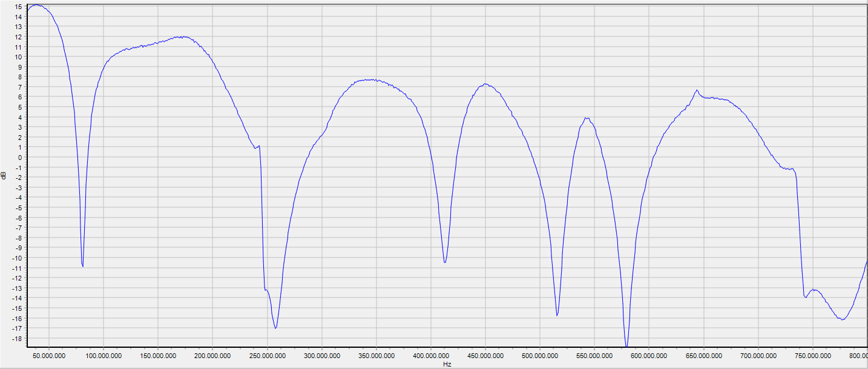Select the 300.000.000 x-axis tick label
Screen dimensions: 868x369
click(x=321, y=356)
